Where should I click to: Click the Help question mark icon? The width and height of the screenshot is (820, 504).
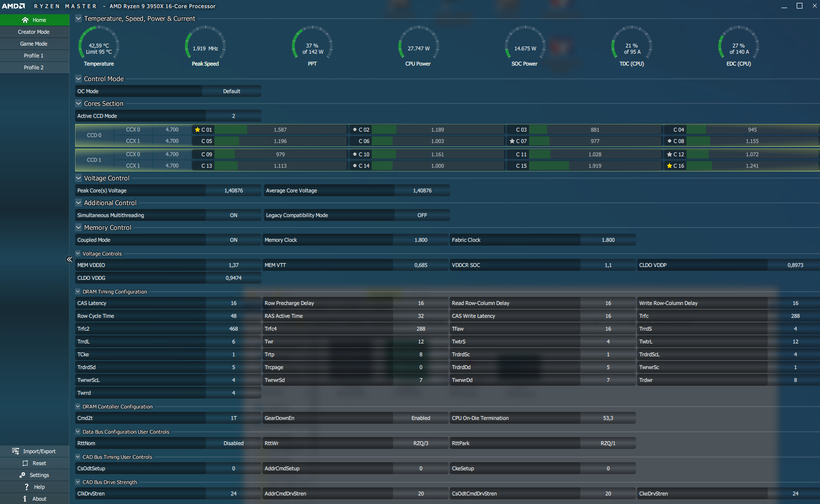[27, 487]
